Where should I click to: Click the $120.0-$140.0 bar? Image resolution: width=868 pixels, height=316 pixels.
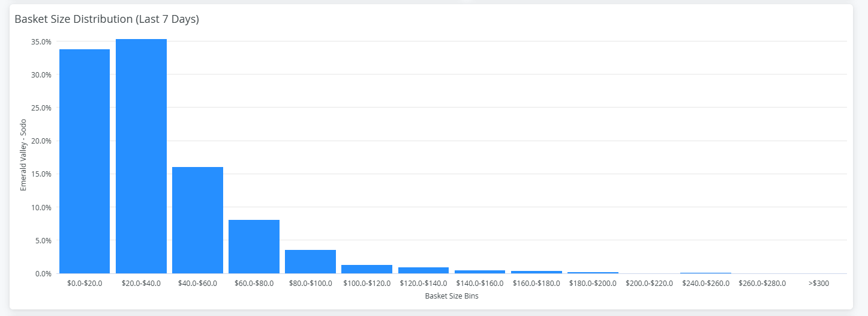click(424, 270)
